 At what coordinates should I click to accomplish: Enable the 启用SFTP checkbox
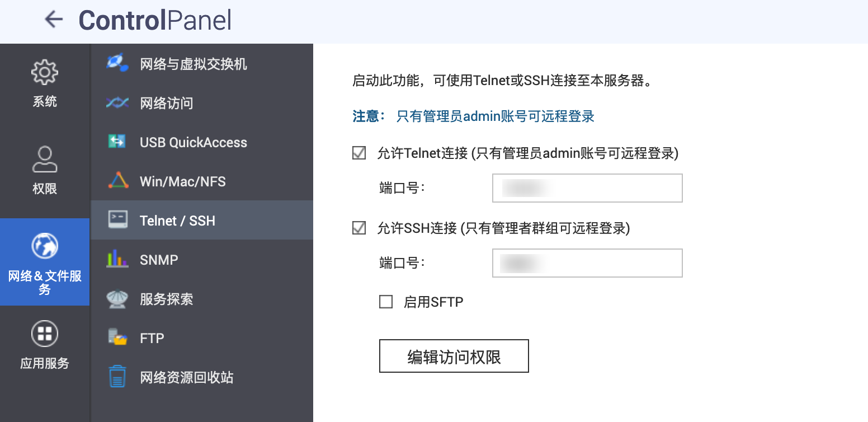pyautogui.click(x=386, y=302)
